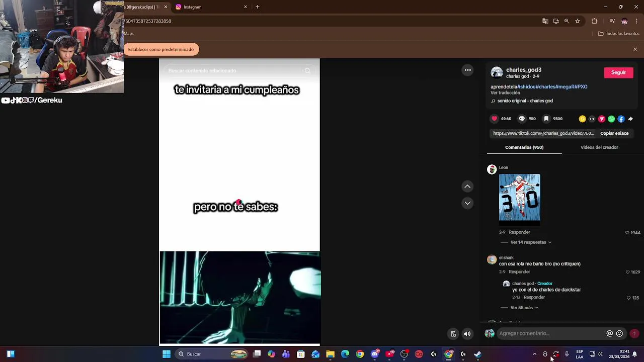Open the emoji picker in comment box
The width and height of the screenshot is (644, 362).
point(619,333)
